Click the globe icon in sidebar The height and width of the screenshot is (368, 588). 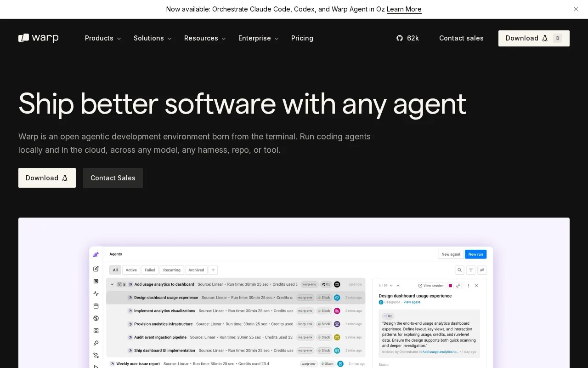coord(96,318)
